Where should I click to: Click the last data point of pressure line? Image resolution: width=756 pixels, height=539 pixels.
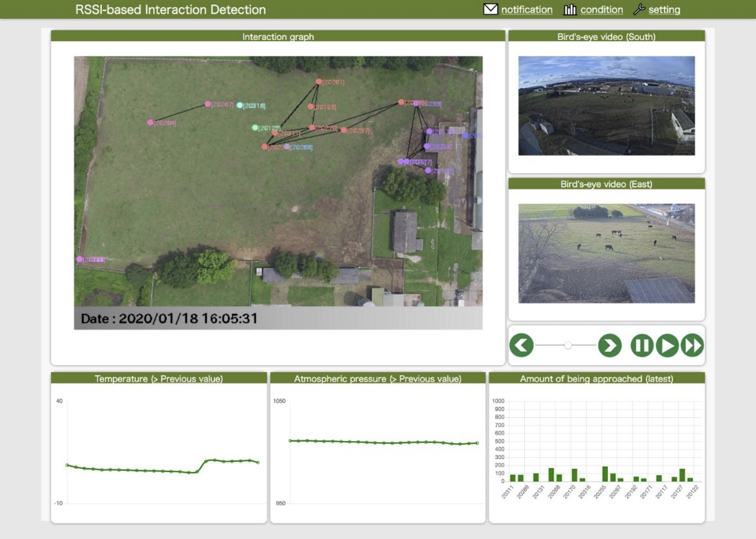click(477, 443)
